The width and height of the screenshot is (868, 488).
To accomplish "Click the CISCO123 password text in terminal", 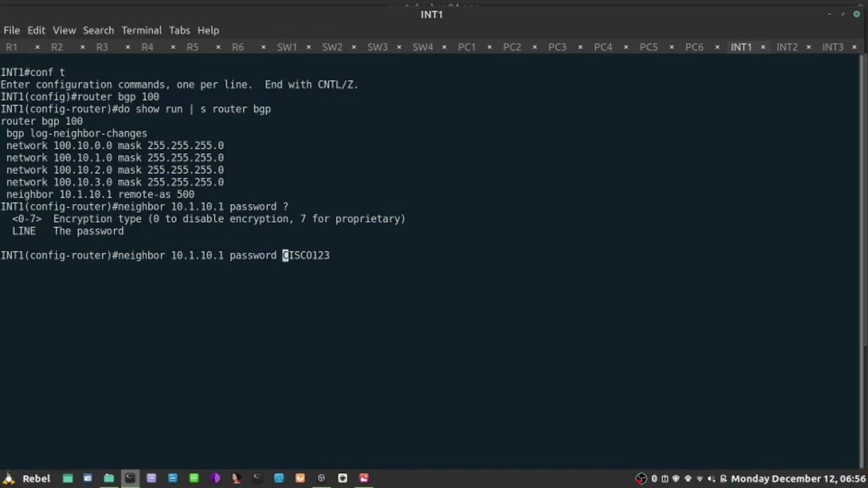I will [x=306, y=256].
